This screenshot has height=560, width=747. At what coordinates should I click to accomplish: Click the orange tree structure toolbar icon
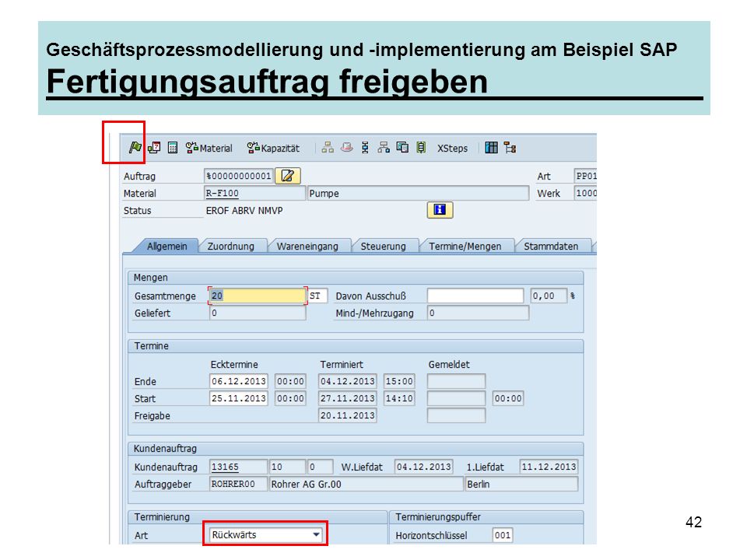click(510, 148)
